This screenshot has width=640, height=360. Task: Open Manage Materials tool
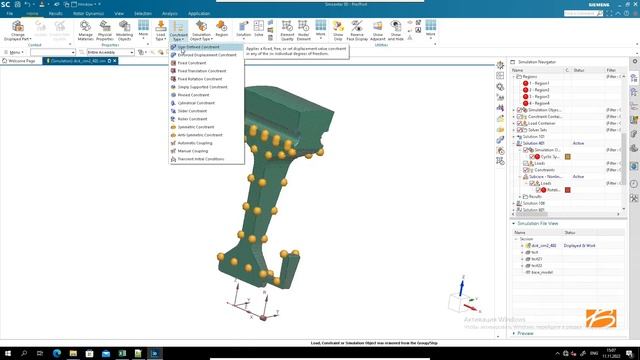[85, 30]
